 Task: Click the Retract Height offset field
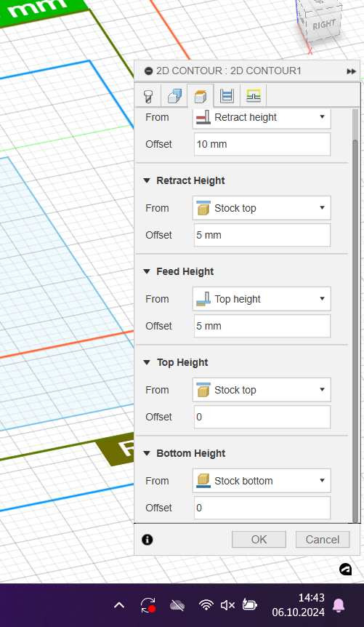coord(262,235)
